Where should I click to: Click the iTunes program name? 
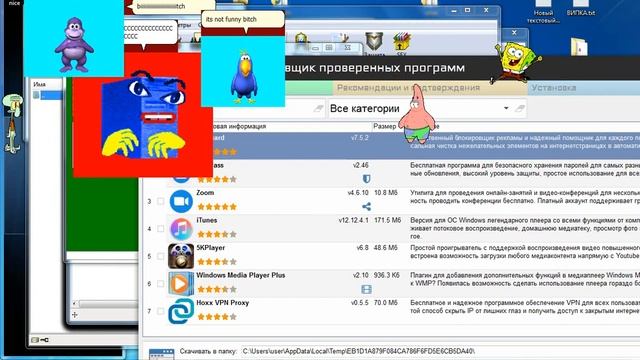207,220
